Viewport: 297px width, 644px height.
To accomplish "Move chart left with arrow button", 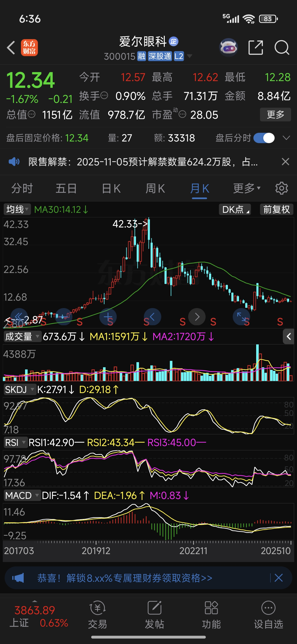I will tap(152, 317).
